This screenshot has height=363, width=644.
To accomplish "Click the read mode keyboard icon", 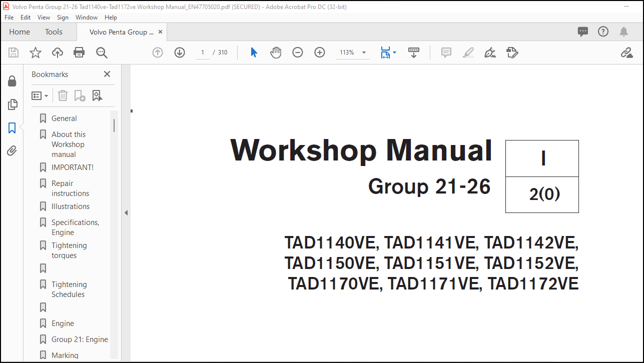I will [414, 52].
